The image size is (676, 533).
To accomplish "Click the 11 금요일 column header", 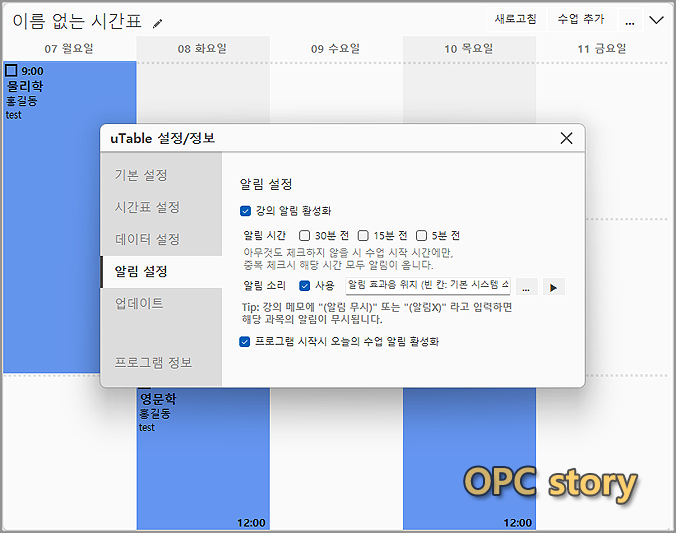I will (602, 49).
